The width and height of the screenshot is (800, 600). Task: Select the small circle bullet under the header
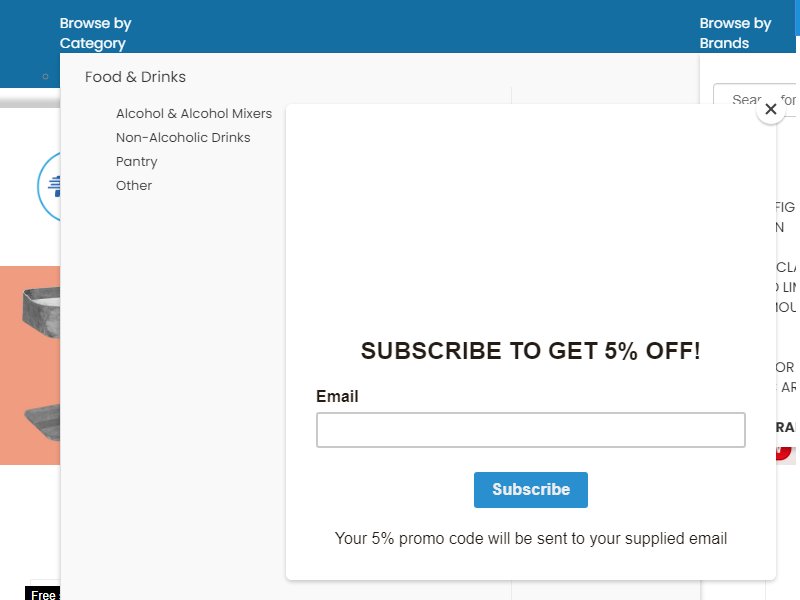click(45, 77)
